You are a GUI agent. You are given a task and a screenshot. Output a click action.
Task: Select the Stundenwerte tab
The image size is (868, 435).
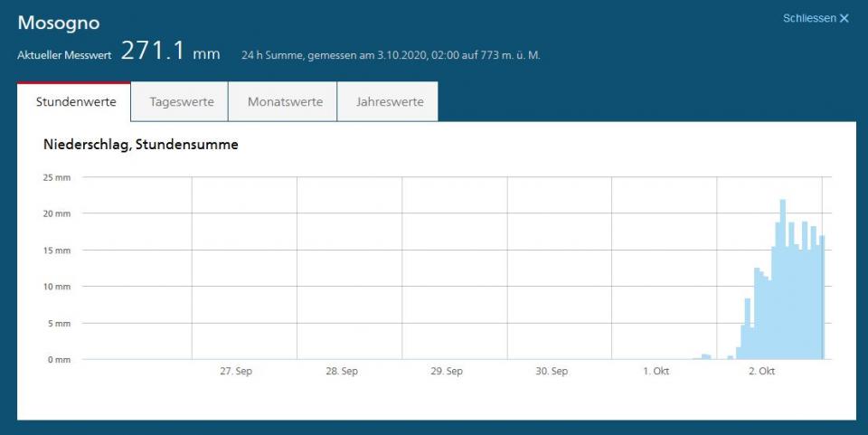(76, 102)
